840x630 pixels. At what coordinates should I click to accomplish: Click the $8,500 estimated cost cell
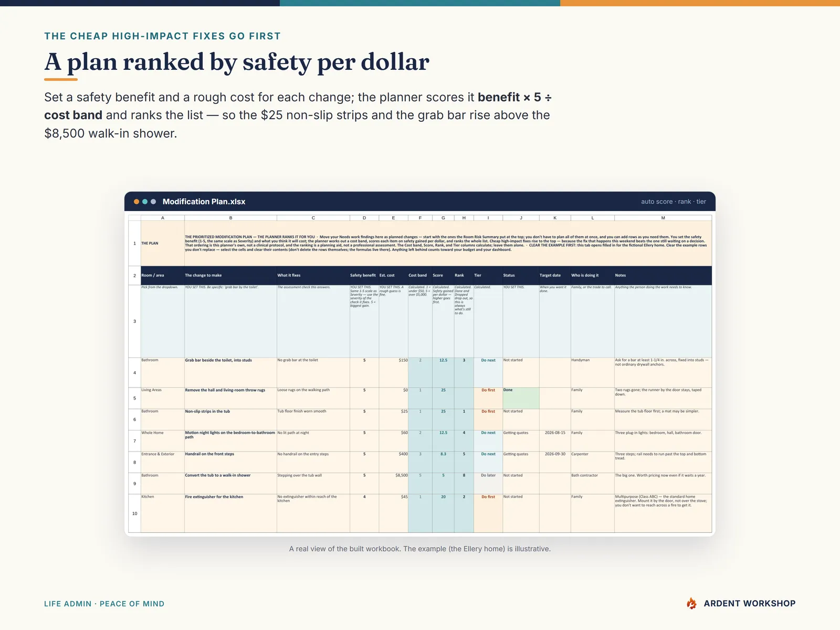393,484
